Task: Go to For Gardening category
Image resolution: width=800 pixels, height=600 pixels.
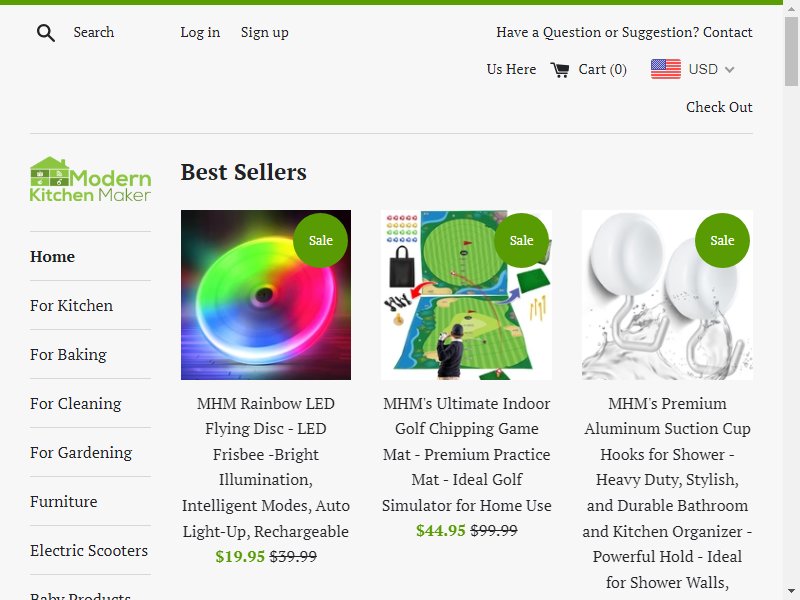Action: tap(81, 453)
